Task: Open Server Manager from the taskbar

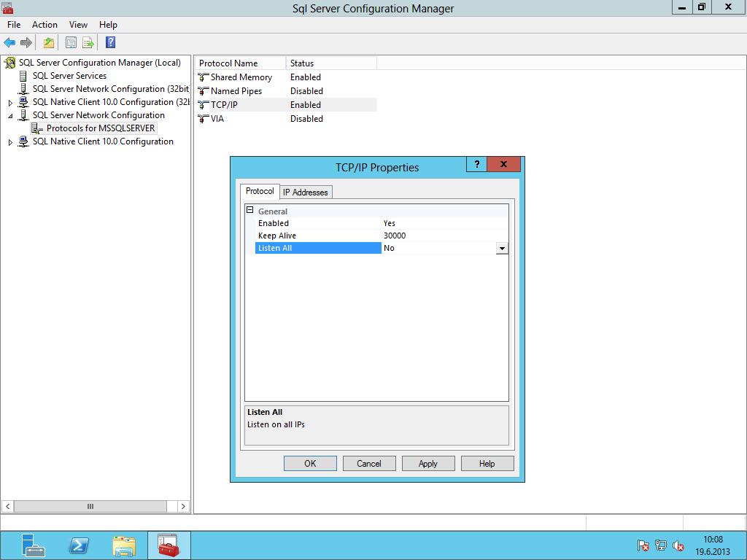Action: 34,545
